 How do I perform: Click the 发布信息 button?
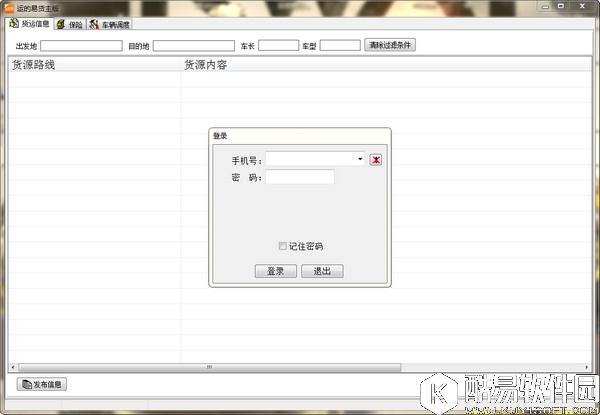[x=42, y=384]
